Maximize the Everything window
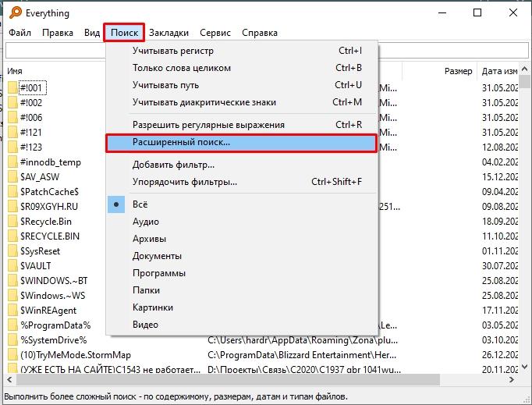The image size is (532, 405). tap(477, 12)
